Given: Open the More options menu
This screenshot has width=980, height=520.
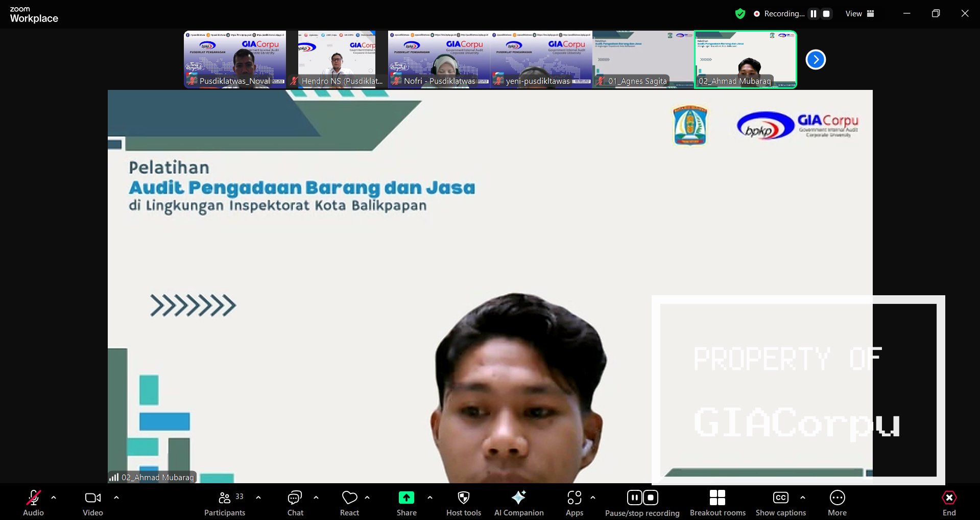Looking at the screenshot, I should pyautogui.click(x=837, y=504).
